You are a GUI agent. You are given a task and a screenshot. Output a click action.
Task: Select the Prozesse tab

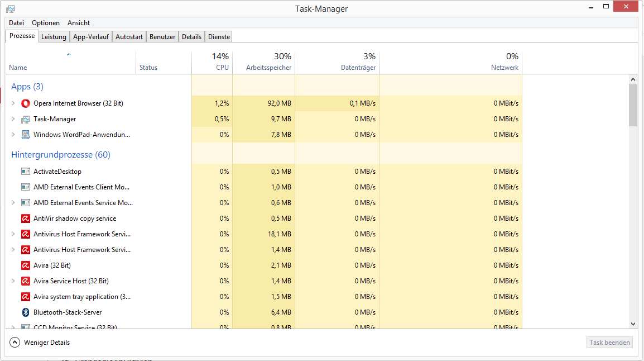pos(22,36)
